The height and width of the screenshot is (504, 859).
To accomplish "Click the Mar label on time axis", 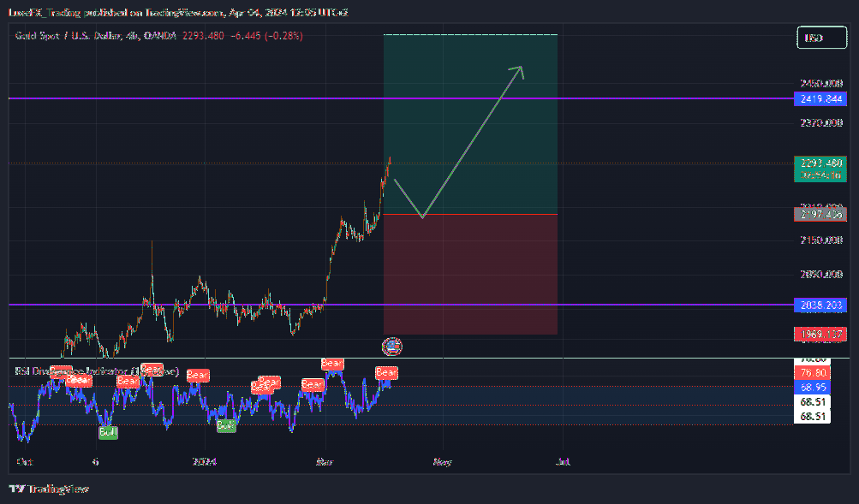I will coord(325,462).
